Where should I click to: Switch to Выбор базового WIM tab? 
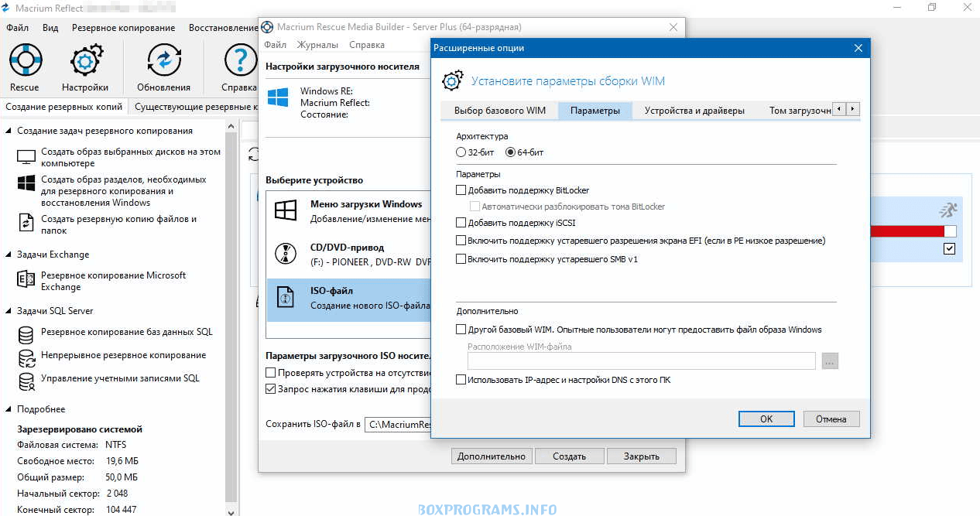pyautogui.click(x=500, y=110)
